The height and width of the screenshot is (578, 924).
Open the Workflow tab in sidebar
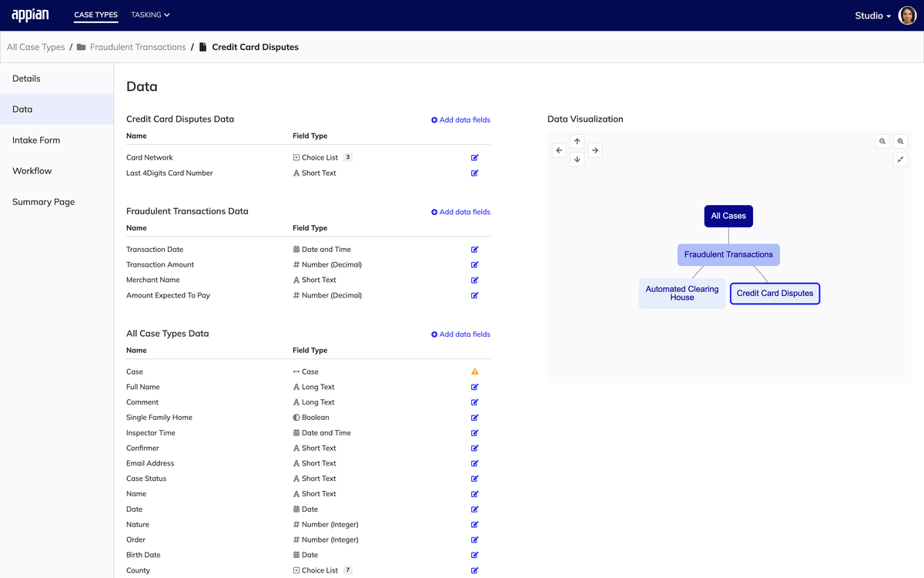tap(32, 171)
